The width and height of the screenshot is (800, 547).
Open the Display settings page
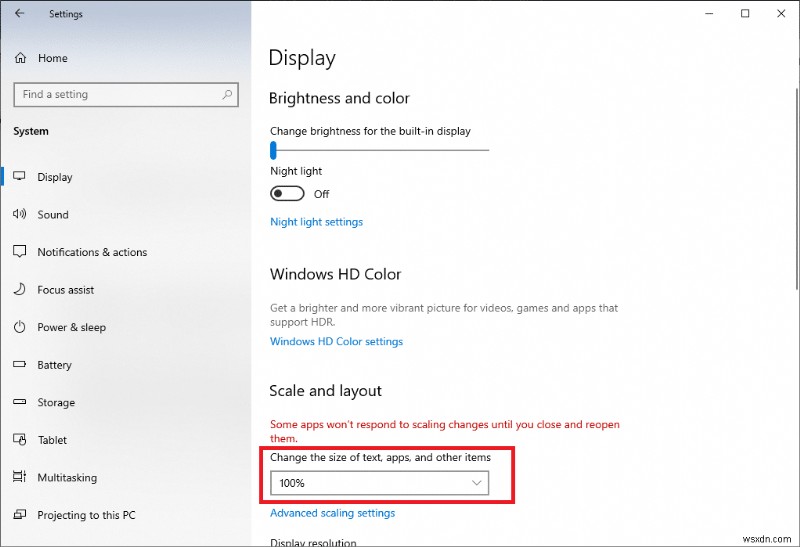coord(55,177)
